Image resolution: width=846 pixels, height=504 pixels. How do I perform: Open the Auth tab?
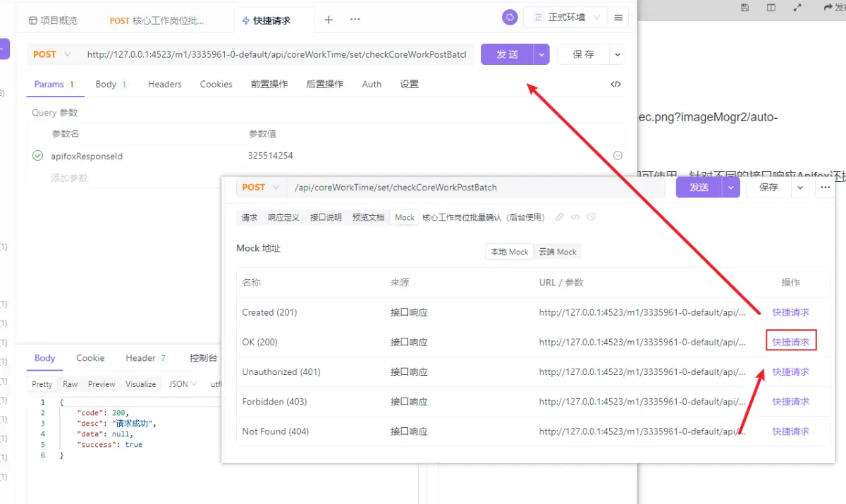[372, 84]
